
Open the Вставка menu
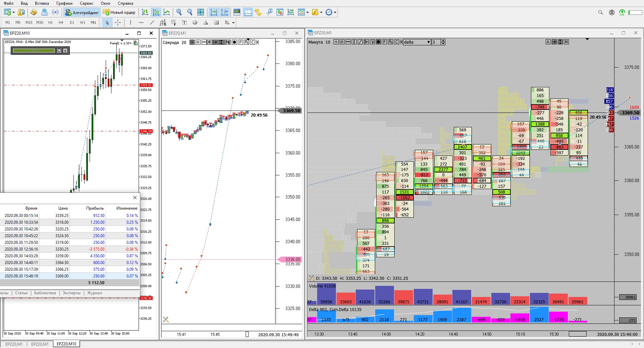tap(42, 3)
